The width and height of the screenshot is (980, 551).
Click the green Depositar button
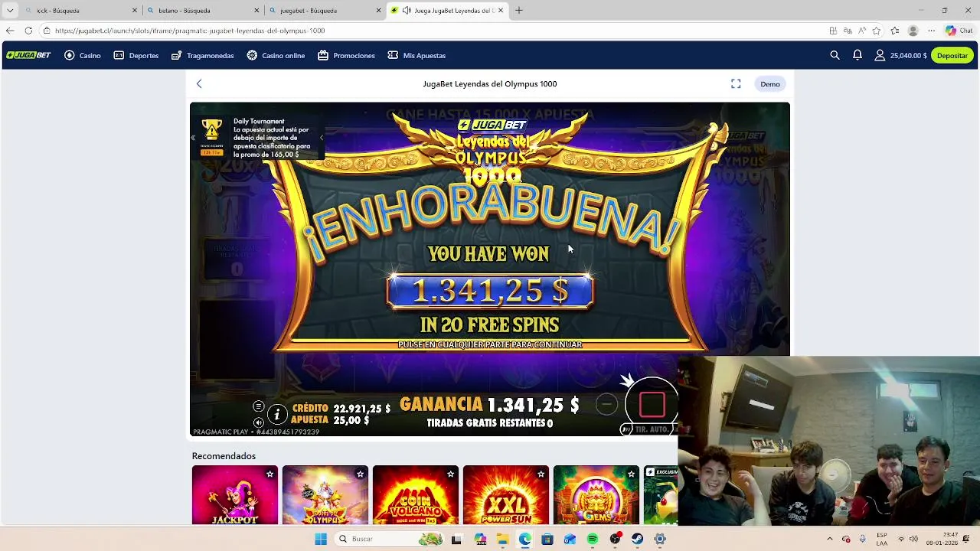952,55
